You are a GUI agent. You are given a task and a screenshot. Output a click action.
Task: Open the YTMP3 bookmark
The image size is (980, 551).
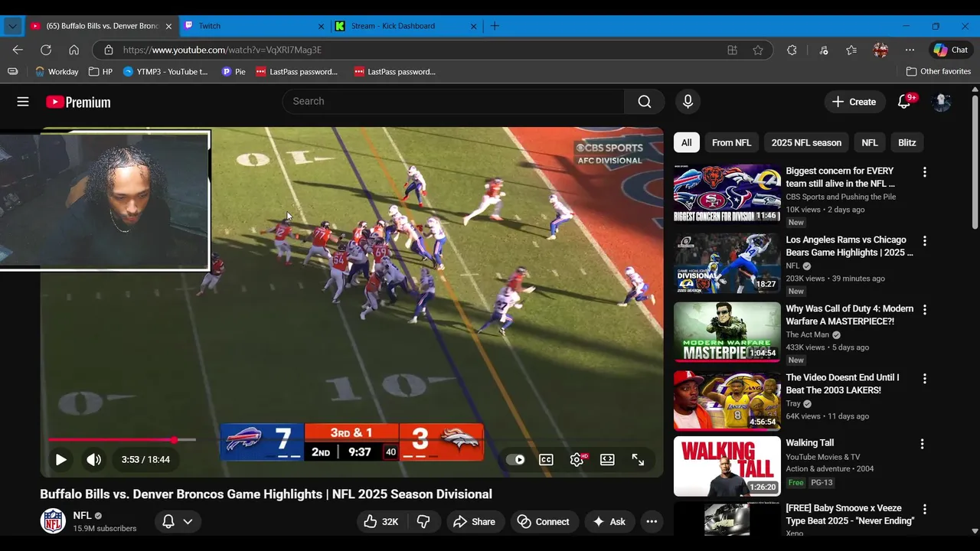[x=165, y=72]
